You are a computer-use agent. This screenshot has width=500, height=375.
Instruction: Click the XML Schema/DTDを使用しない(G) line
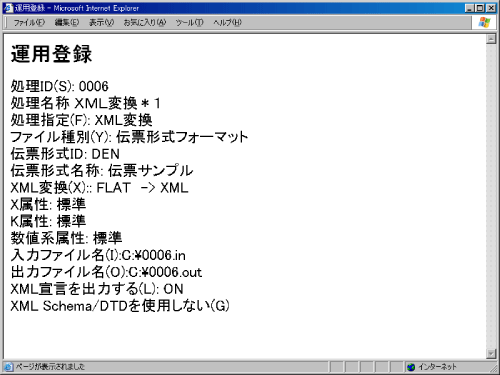120,306
